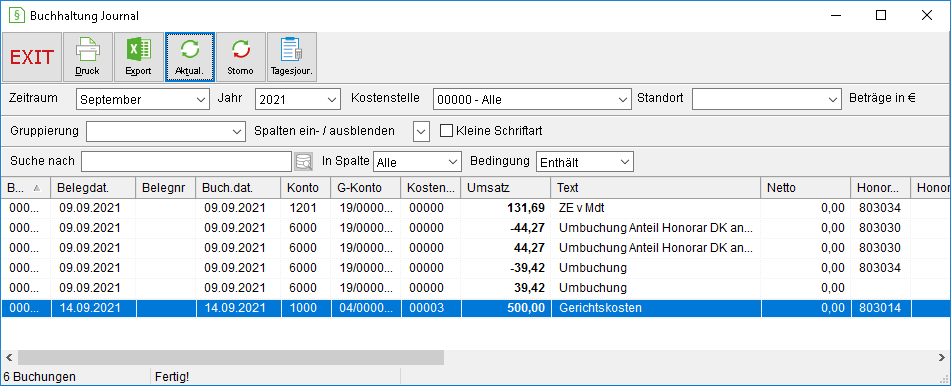Screen dimensions: 952x387
Task: Click the Umsatz value 131,69
Action: (526, 208)
